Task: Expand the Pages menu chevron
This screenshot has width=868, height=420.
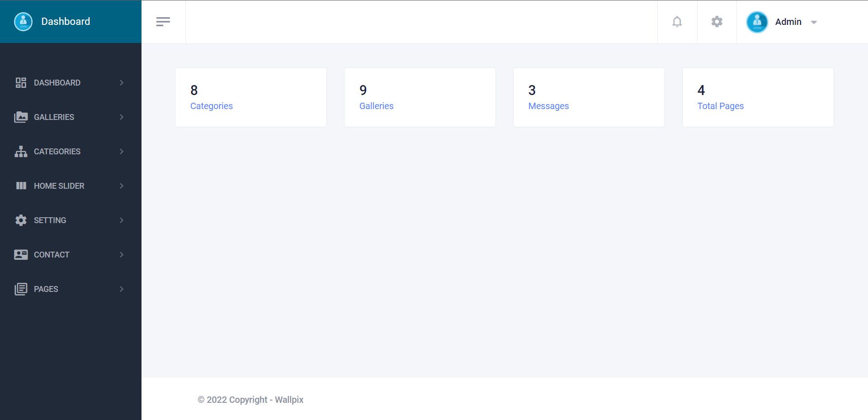Action: coord(122,289)
